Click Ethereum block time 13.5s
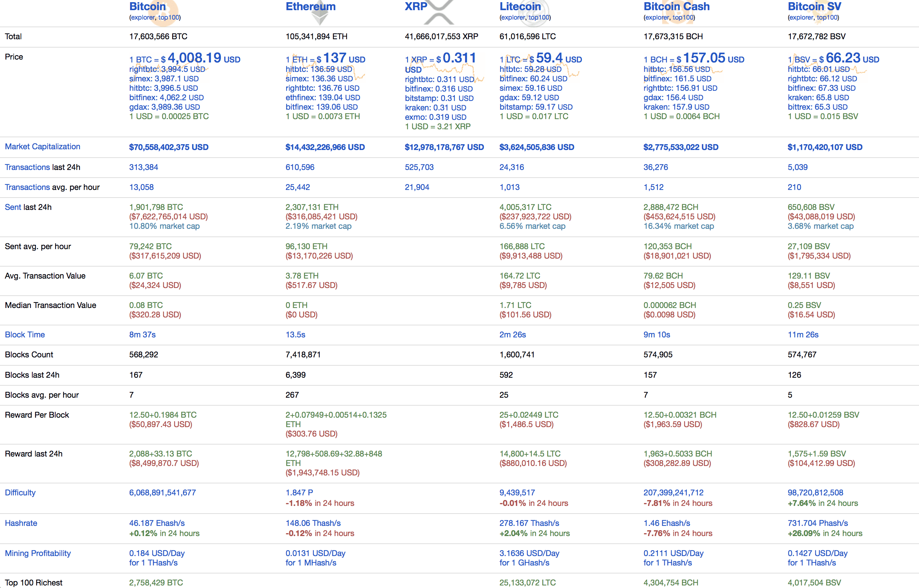Screen dimensions: 919x588 [x=295, y=334]
